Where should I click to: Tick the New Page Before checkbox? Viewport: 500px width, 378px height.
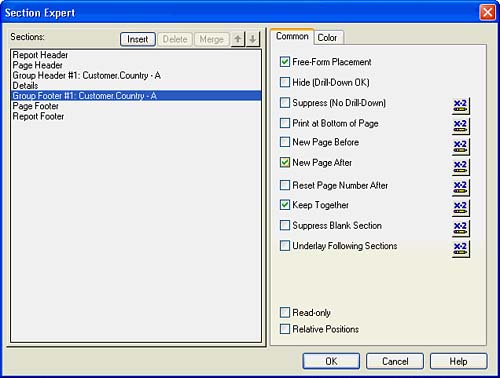[285, 142]
